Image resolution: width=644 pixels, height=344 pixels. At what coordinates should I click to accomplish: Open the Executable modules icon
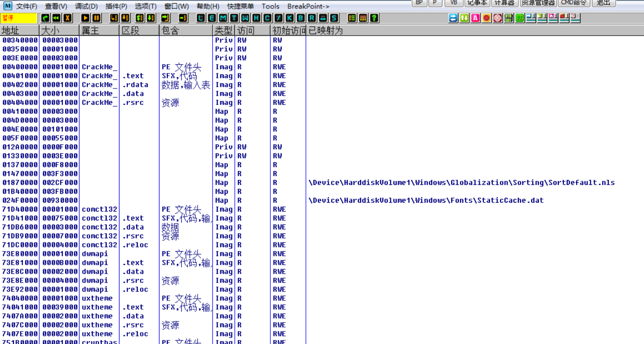click(212, 19)
